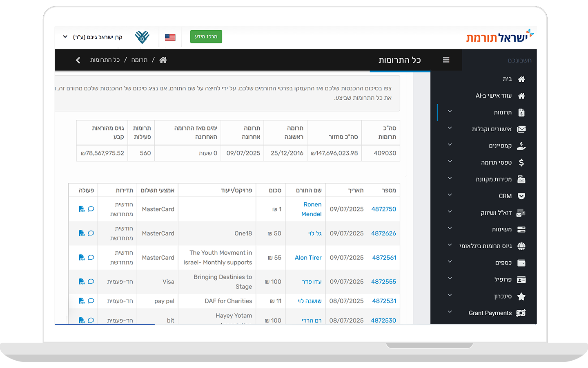588x368 pixels.
Task: Click the 560 active donations value
Action: (145, 153)
